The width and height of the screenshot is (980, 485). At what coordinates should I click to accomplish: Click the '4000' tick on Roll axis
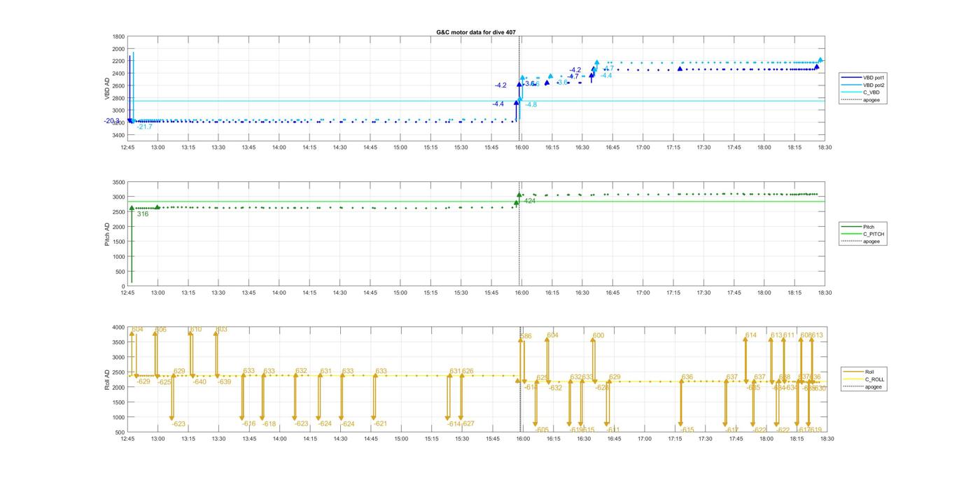[118, 328]
